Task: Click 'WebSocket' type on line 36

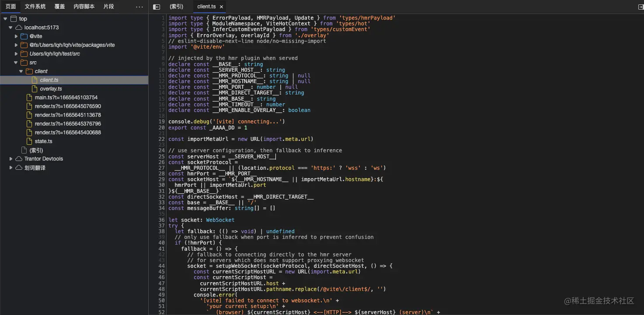Action: click(x=220, y=220)
